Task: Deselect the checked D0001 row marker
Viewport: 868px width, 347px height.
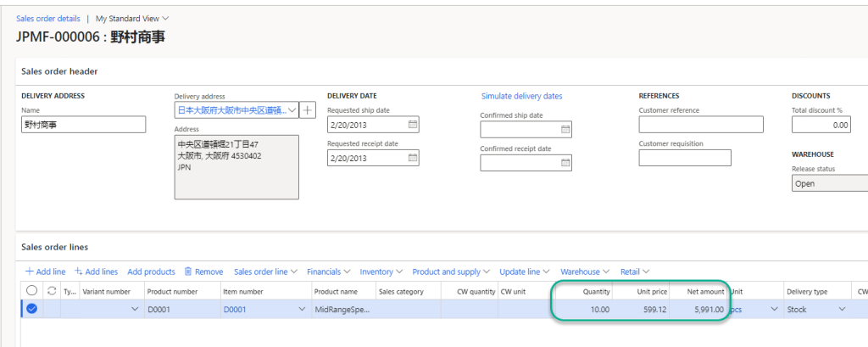Action: [x=31, y=310]
